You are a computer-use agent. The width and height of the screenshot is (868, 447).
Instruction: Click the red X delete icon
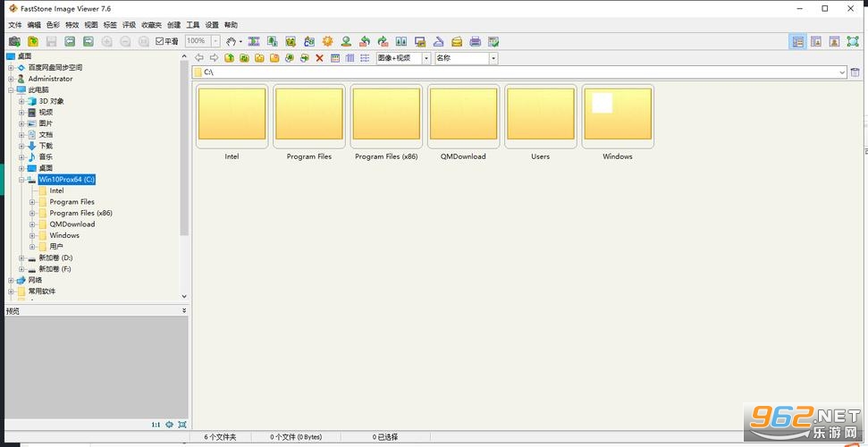tap(319, 57)
